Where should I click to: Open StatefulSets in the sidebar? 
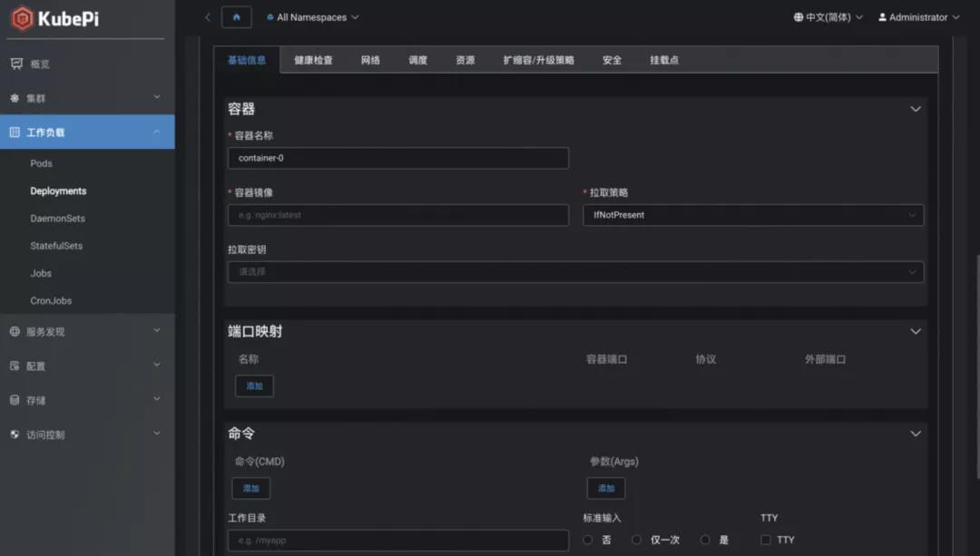point(56,246)
